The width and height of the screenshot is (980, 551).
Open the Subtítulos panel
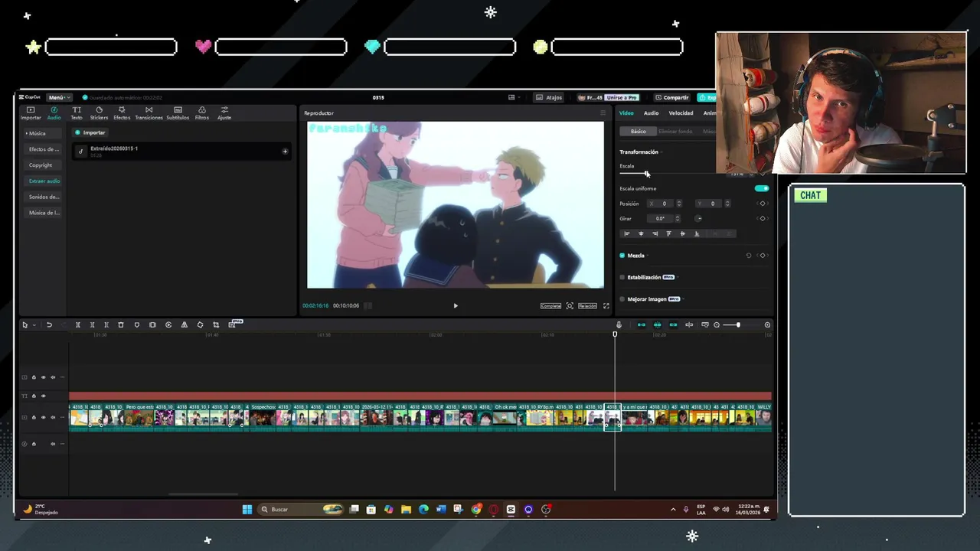(x=178, y=113)
